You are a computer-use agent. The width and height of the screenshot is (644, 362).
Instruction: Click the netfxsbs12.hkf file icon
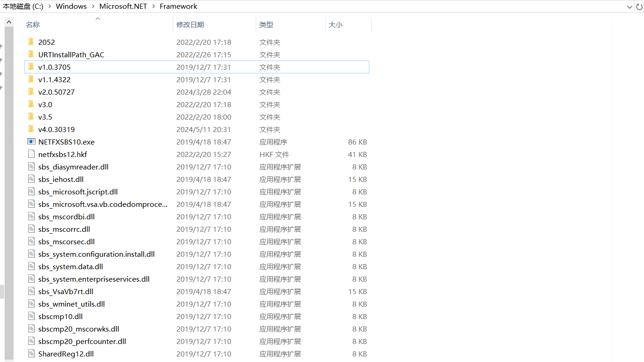(x=31, y=154)
